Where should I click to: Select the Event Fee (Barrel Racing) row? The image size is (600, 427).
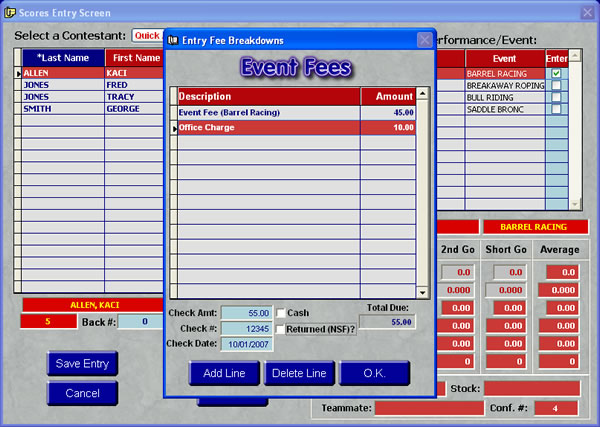(268, 113)
